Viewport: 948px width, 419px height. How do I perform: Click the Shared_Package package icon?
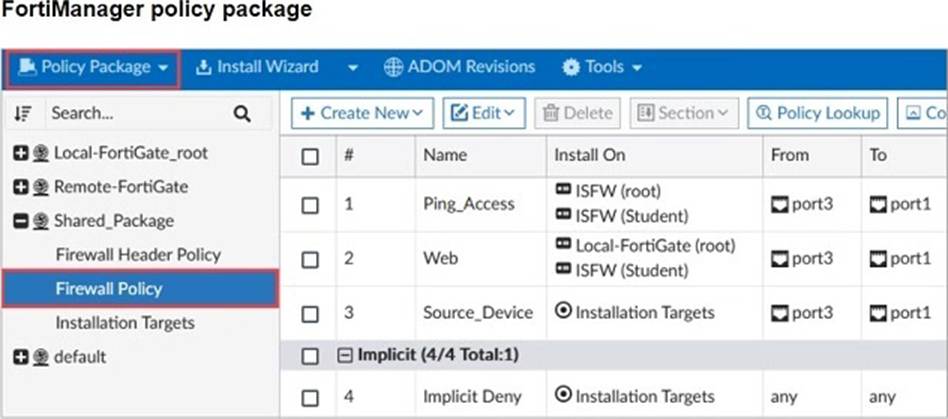[x=41, y=221]
